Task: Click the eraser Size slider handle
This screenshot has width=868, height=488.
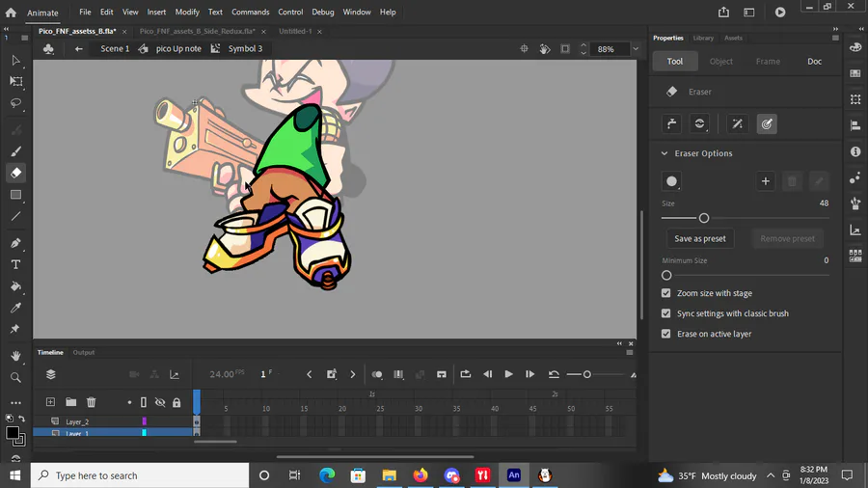Action: point(704,218)
